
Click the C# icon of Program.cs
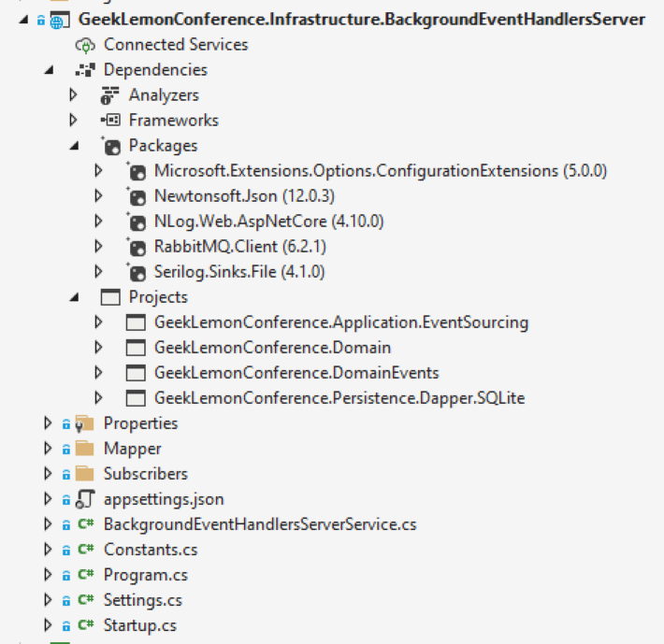(86, 575)
